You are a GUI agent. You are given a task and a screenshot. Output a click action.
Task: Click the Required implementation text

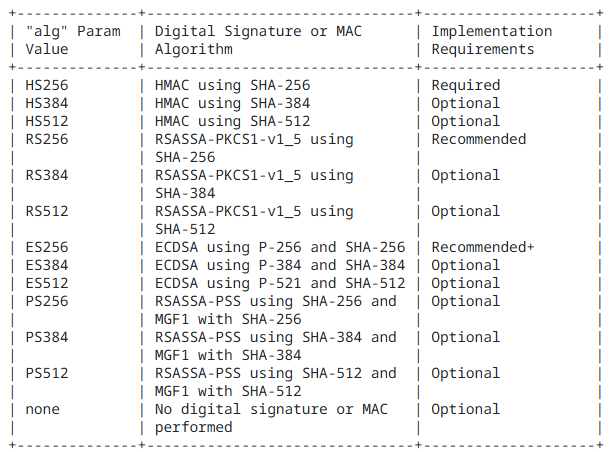(466, 85)
